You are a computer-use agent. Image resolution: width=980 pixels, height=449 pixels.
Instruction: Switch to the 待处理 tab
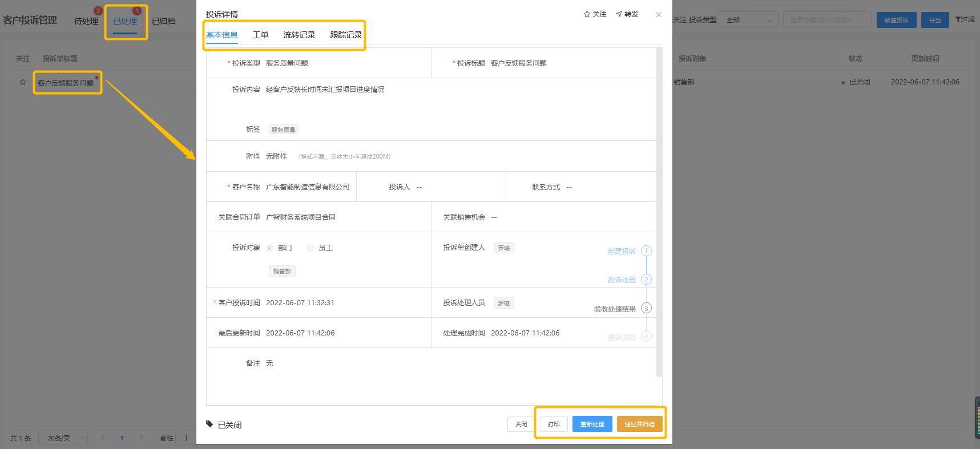pos(86,21)
